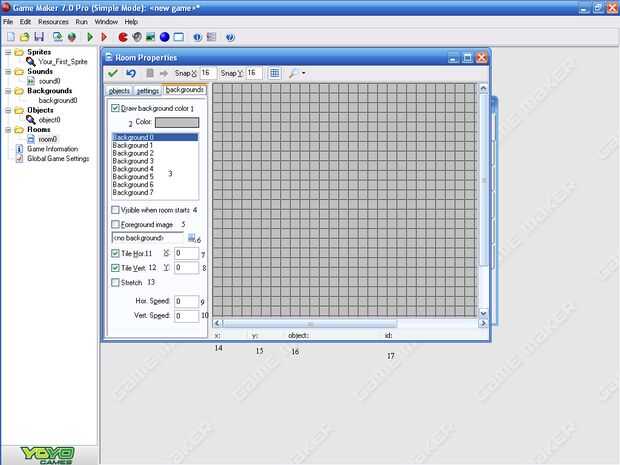Open the Help menu
Screen dimensions: 620x465
point(131,22)
